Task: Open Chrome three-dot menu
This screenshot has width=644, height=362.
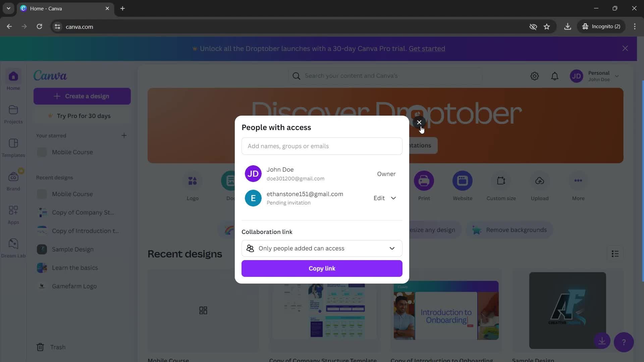Action: 635,26
